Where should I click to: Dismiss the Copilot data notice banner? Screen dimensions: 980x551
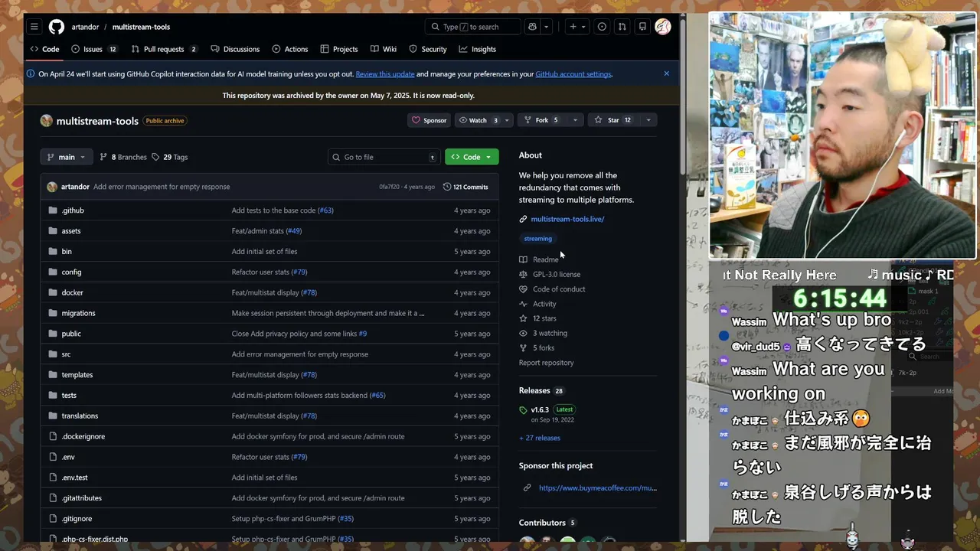point(666,73)
